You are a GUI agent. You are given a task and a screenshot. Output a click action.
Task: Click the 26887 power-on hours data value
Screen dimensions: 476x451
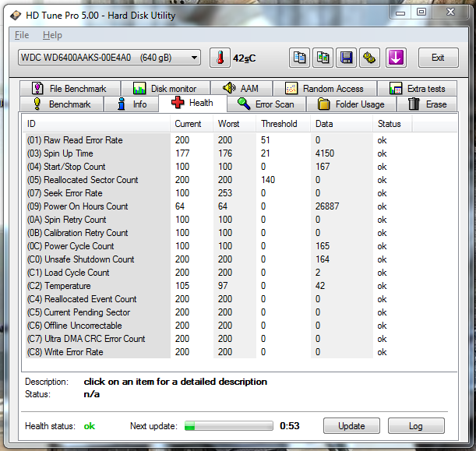[x=327, y=206]
